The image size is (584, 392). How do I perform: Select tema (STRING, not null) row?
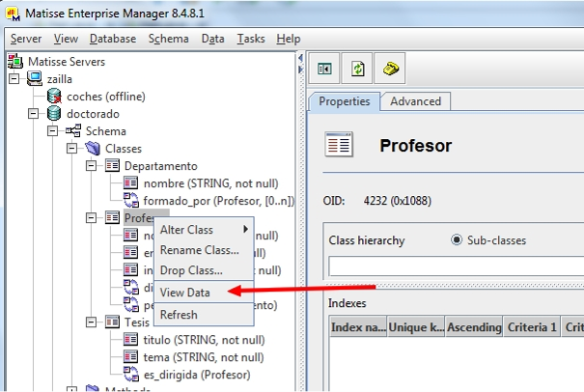[204, 357]
